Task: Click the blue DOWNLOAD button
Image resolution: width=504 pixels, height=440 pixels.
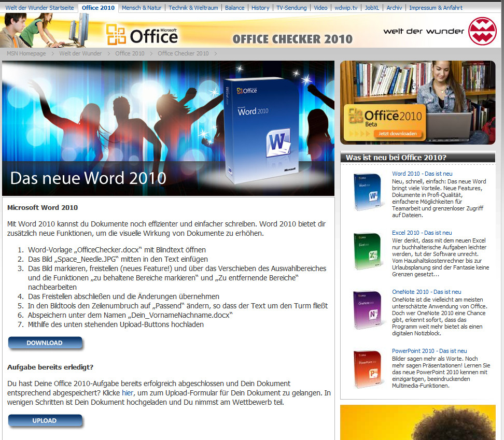Action: coord(45,343)
